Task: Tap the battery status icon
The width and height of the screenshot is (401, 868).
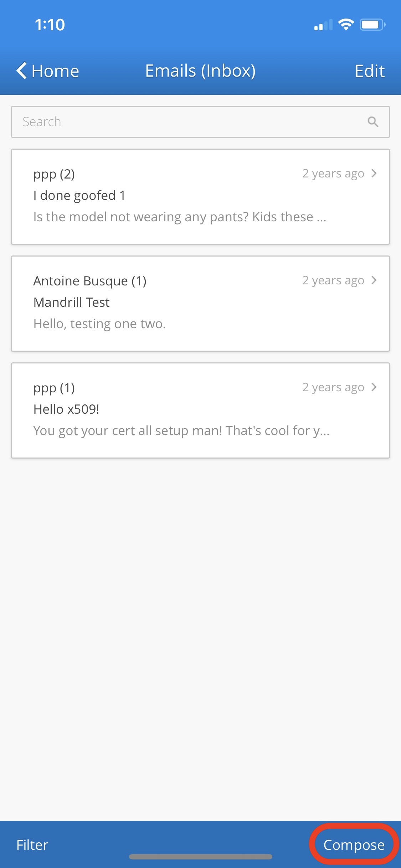Action: click(x=372, y=25)
